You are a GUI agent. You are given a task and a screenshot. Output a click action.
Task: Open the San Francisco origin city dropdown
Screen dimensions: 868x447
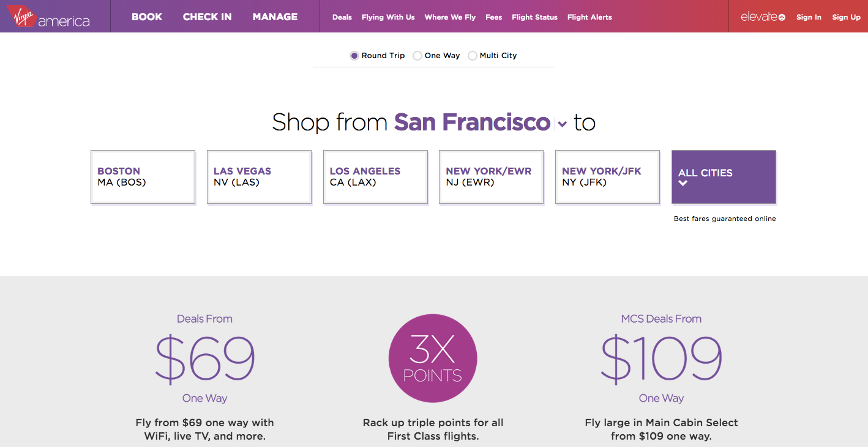click(562, 124)
